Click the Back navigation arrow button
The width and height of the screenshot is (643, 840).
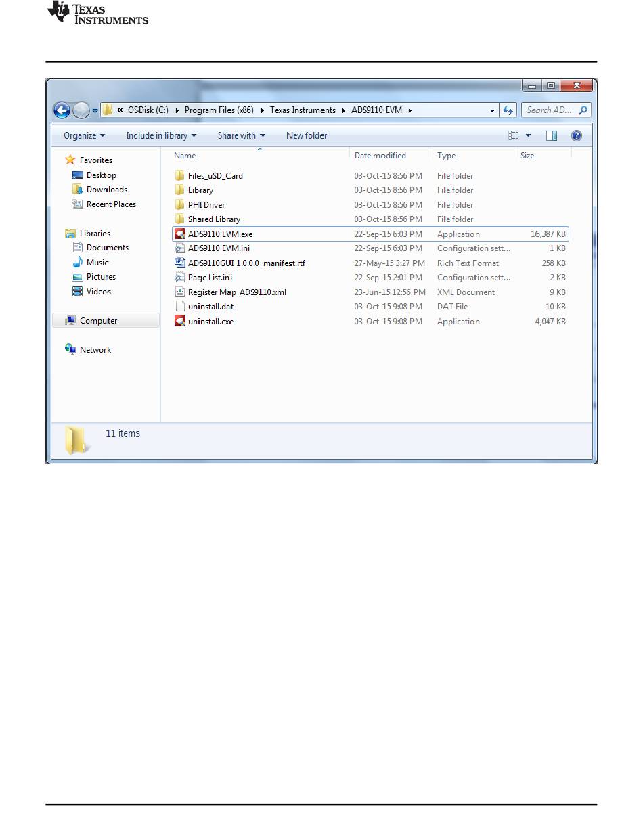(x=62, y=110)
